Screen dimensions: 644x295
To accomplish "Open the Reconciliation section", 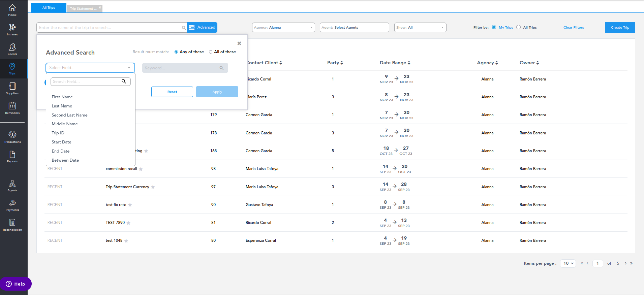I will tap(12, 225).
